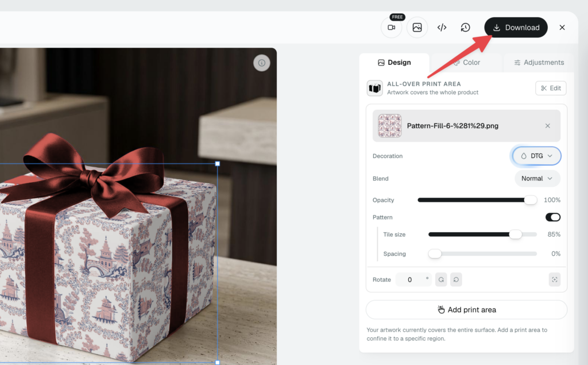Close the editor with the top X
The image size is (588, 365).
562,28
